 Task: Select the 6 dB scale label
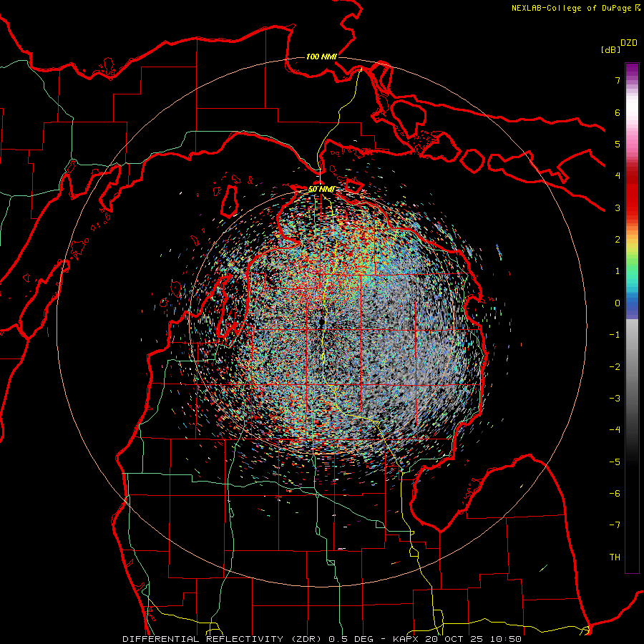pos(618,112)
